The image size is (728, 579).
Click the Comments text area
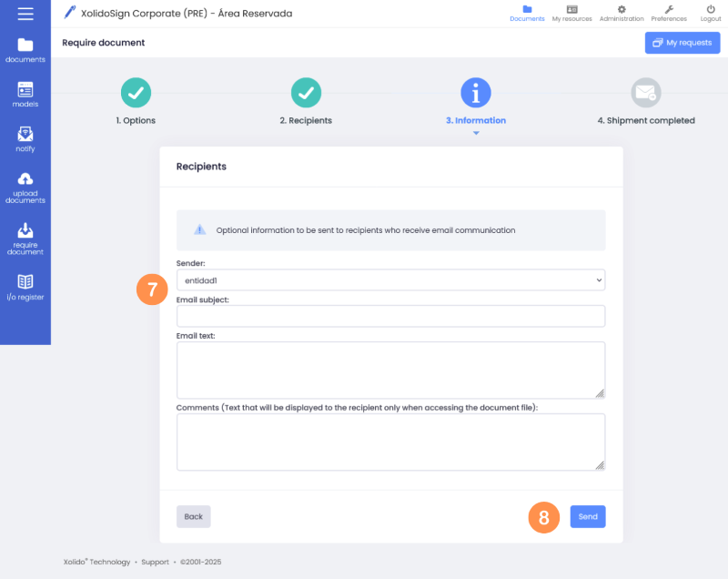390,442
